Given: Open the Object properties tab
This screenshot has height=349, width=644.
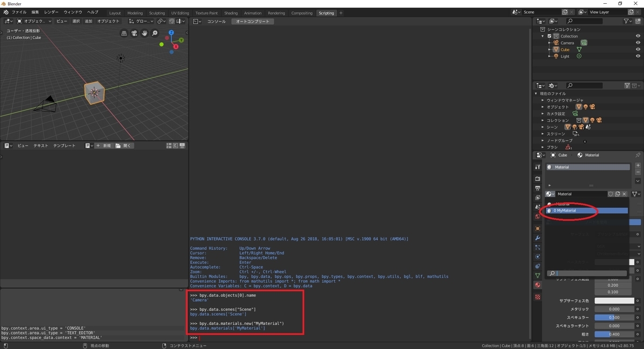Looking at the screenshot, I should point(538,229).
